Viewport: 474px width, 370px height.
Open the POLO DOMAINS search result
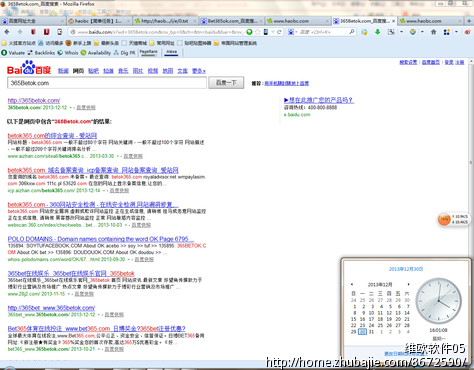point(101,239)
